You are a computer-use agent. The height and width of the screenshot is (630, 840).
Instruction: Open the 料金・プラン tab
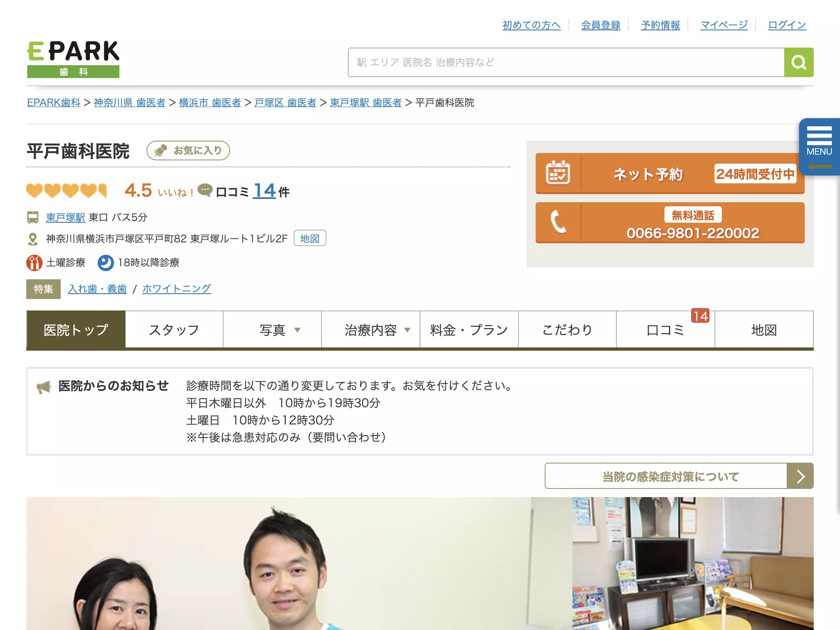coord(469,329)
